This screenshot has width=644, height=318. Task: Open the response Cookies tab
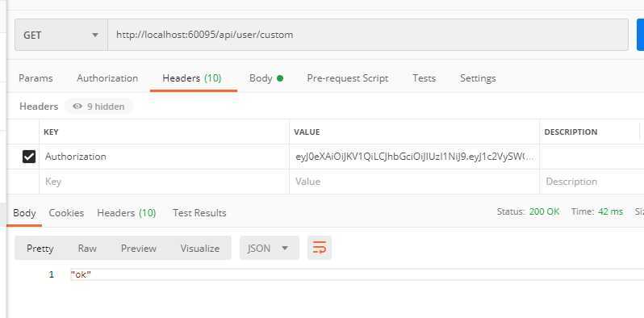66,213
